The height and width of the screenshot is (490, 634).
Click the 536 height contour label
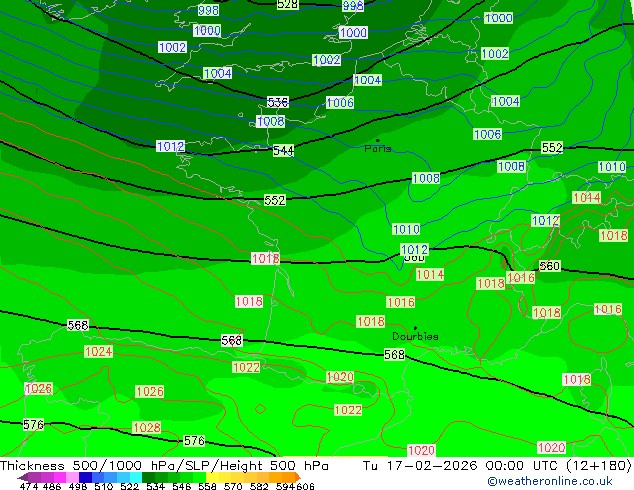click(278, 103)
